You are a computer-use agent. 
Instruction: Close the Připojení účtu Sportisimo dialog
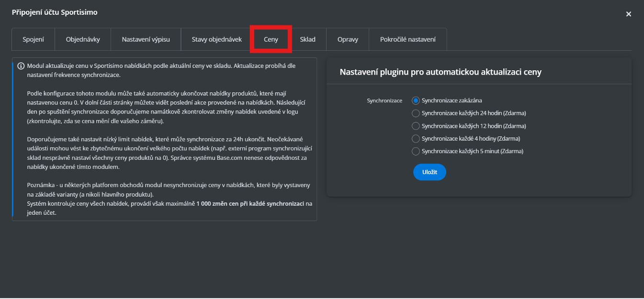629,14
